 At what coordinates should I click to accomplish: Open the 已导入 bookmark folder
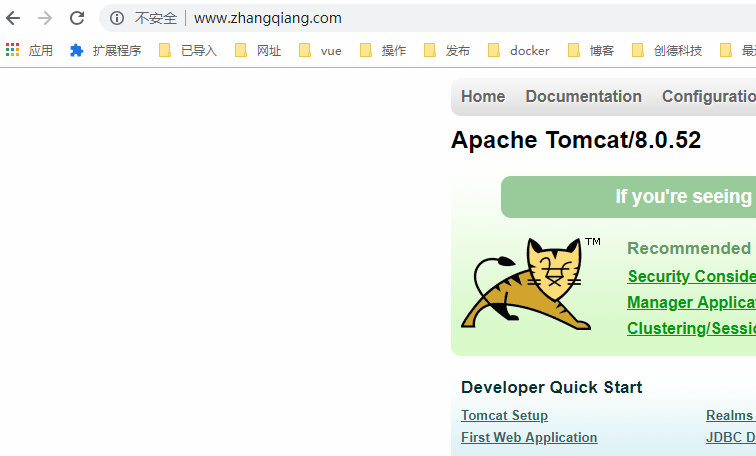point(188,50)
